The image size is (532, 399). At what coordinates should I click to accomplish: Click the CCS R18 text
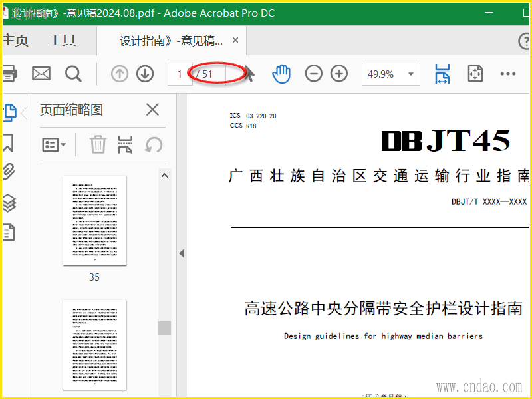[243, 126]
